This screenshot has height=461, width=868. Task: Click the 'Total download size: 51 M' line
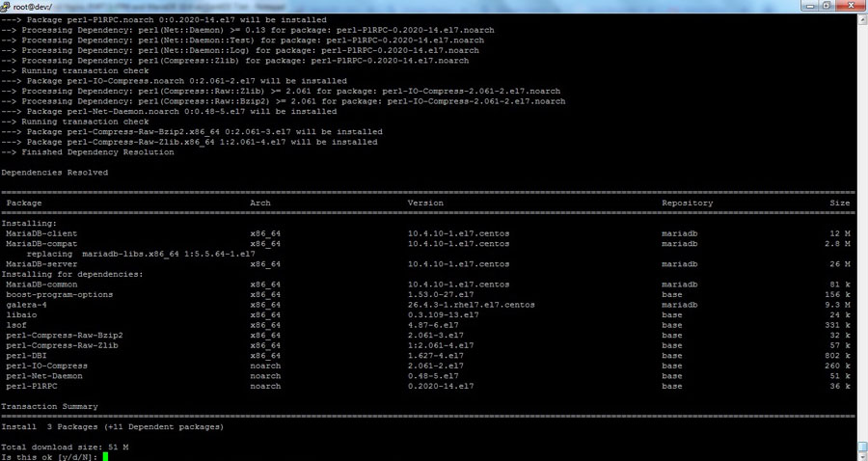point(65,447)
